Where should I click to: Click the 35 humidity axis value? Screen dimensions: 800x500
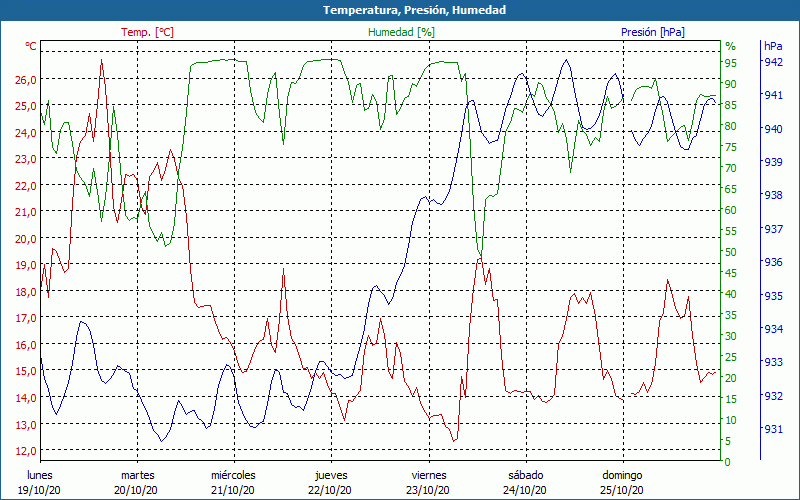pyautogui.click(x=731, y=315)
